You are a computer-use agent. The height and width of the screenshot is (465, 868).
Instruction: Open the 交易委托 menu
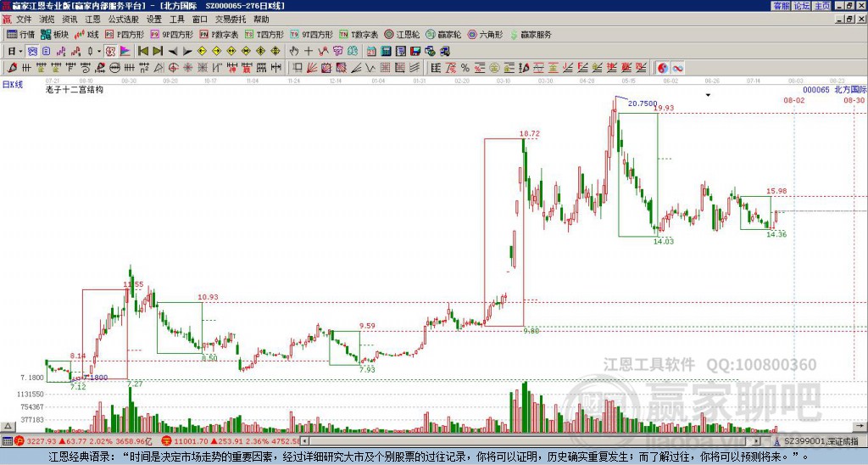(231, 20)
